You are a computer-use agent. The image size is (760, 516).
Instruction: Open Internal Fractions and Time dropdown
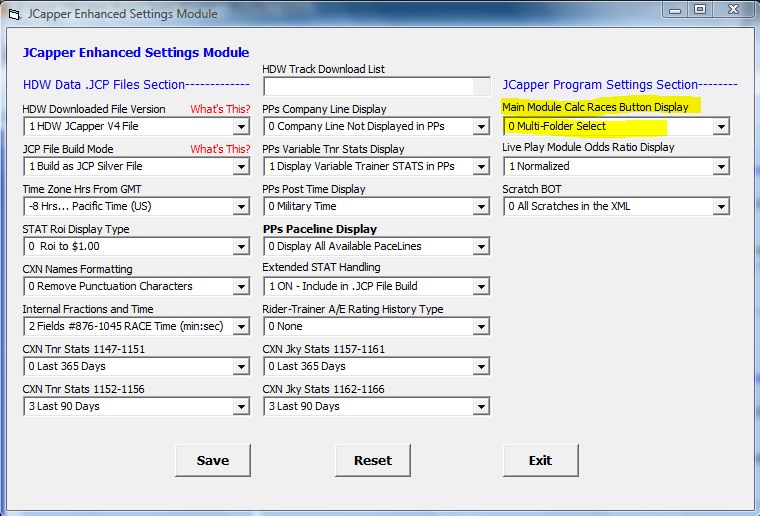point(241,327)
